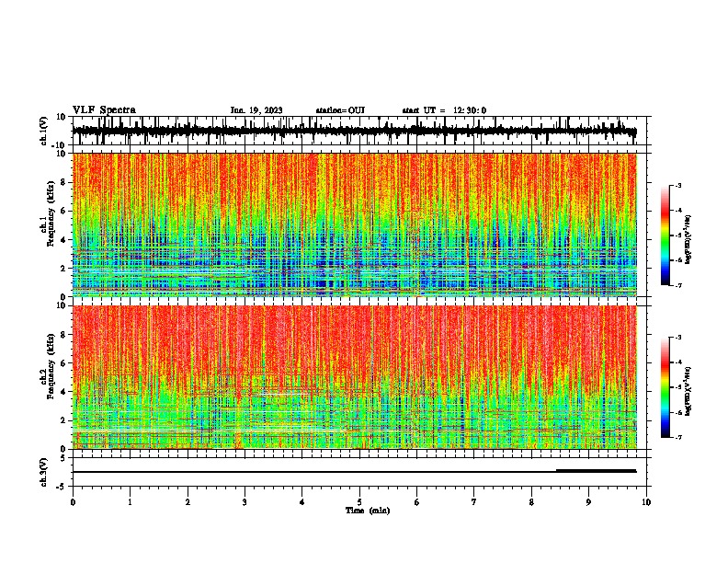Click the time-axis tick label "9"
The width and height of the screenshot is (728, 563).
(588, 502)
